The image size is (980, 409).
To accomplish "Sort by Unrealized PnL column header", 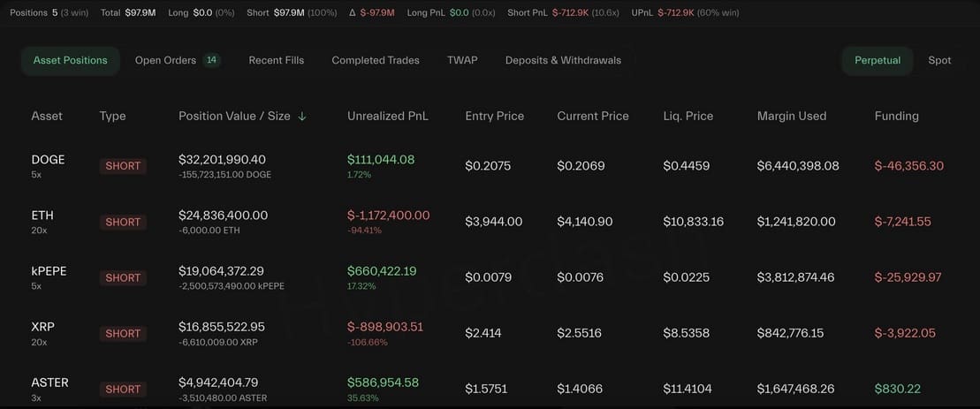I will pyautogui.click(x=388, y=116).
